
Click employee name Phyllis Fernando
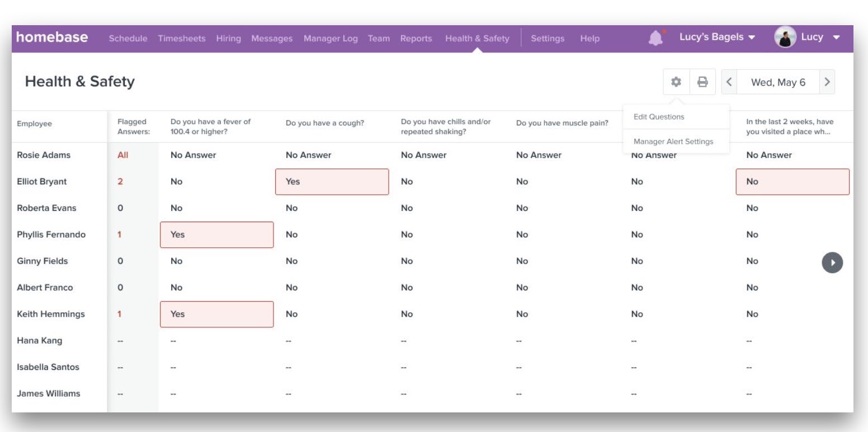click(x=51, y=234)
